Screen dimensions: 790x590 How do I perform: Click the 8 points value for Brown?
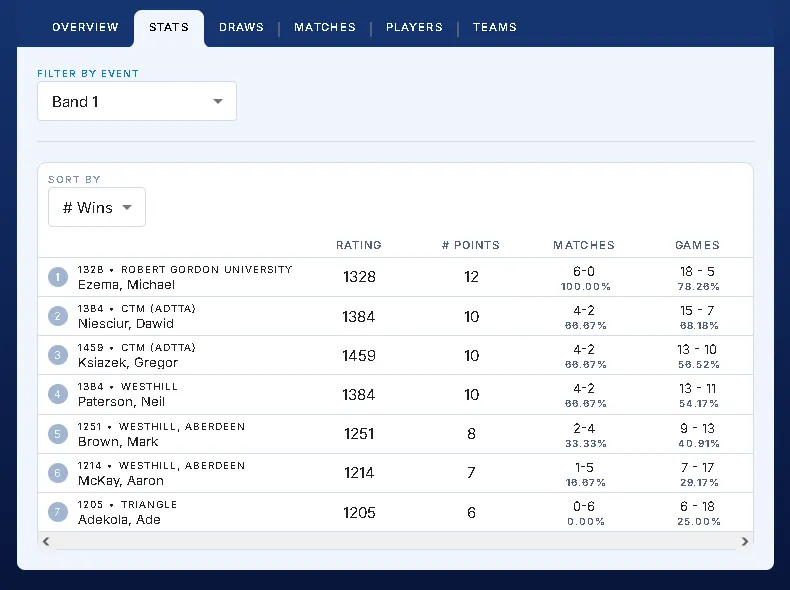coord(472,434)
